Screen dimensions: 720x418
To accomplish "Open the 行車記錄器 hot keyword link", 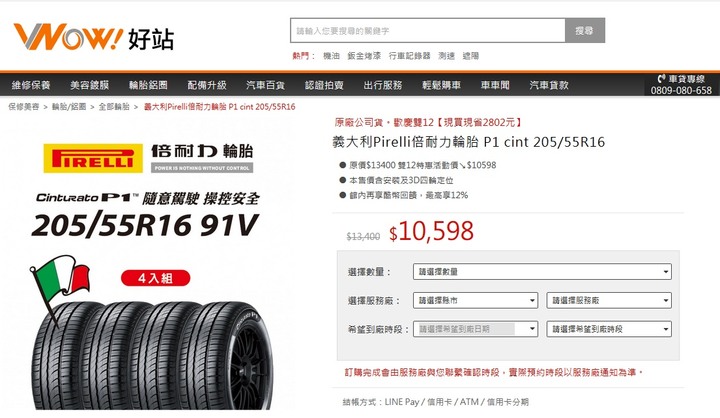I will click(409, 56).
